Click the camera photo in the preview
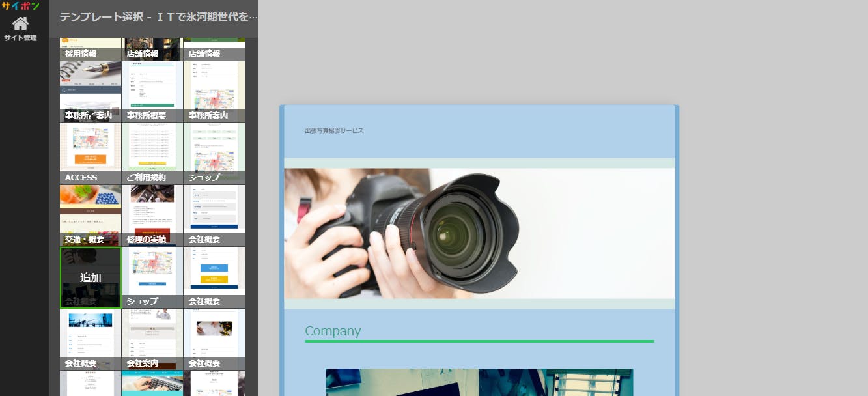This screenshot has width=868, height=396. (479, 233)
